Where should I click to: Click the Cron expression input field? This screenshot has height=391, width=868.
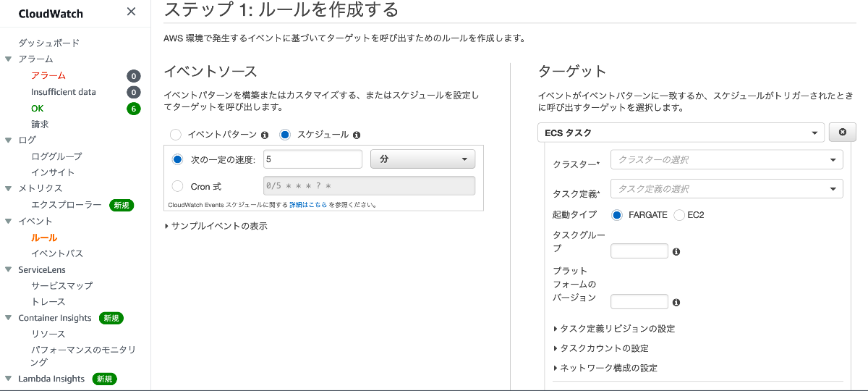[x=370, y=186]
